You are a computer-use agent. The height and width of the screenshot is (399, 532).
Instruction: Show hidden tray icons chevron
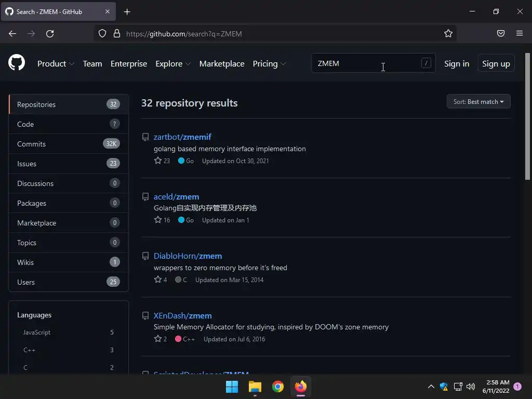click(431, 387)
